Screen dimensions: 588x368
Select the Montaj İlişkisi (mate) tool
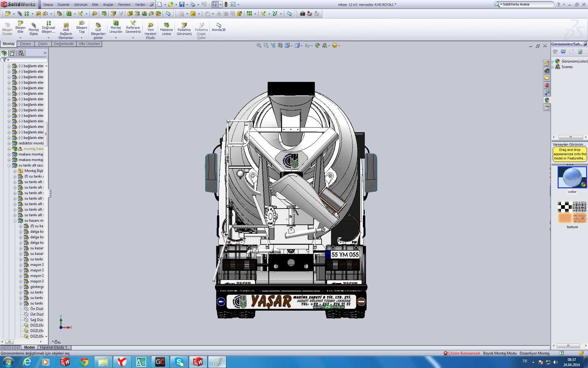point(33,29)
